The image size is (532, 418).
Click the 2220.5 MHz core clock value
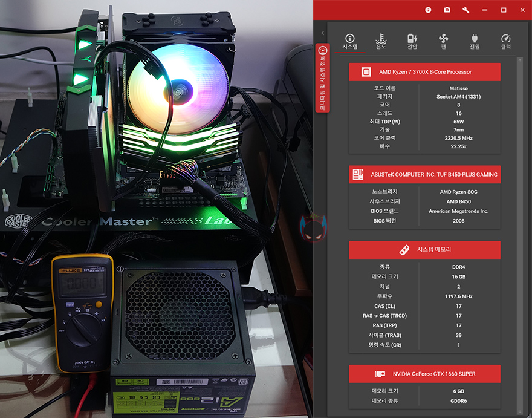coord(459,138)
